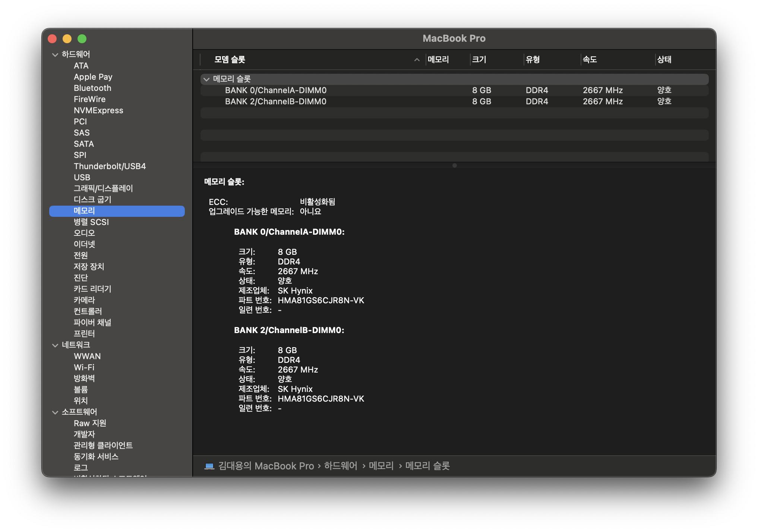Select the highlighted 메모리 sidebar item
758x532 pixels.
point(117,211)
